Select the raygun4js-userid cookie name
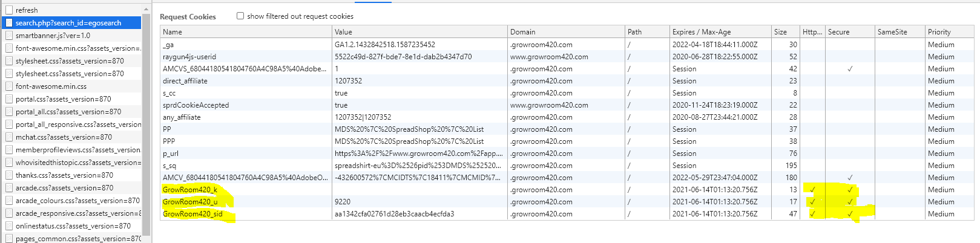This screenshot has width=980, height=243. point(189,57)
